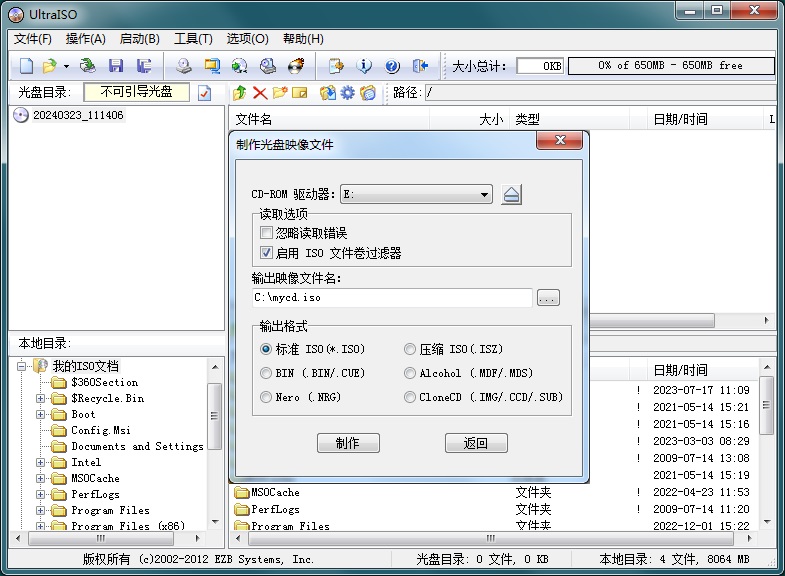Open the 启动(B) menu

click(x=140, y=39)
